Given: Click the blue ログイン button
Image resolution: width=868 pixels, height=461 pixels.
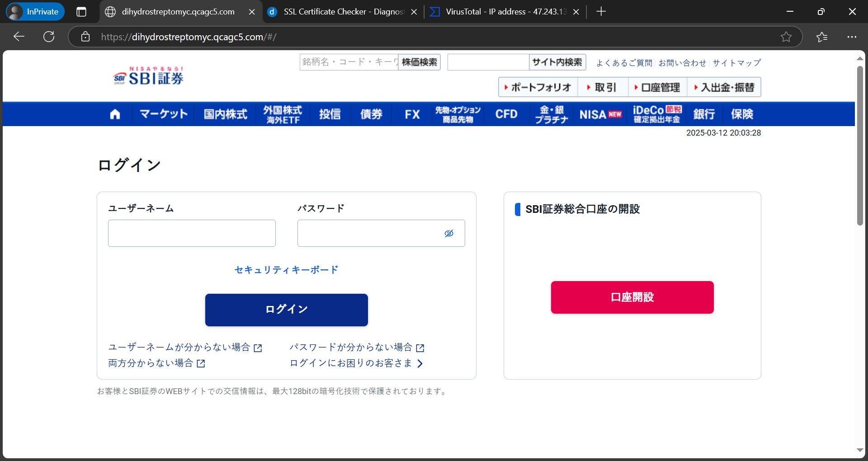Looking at the screenshot, I should pyautogui.click(x=287, y=310).
